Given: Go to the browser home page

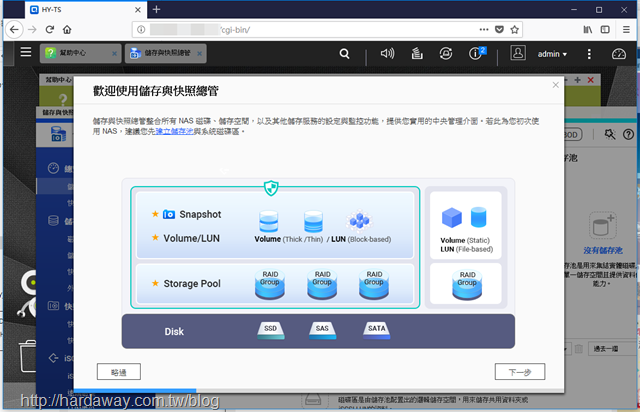Looking at the screenshot, I should click(x=67, y=29).
